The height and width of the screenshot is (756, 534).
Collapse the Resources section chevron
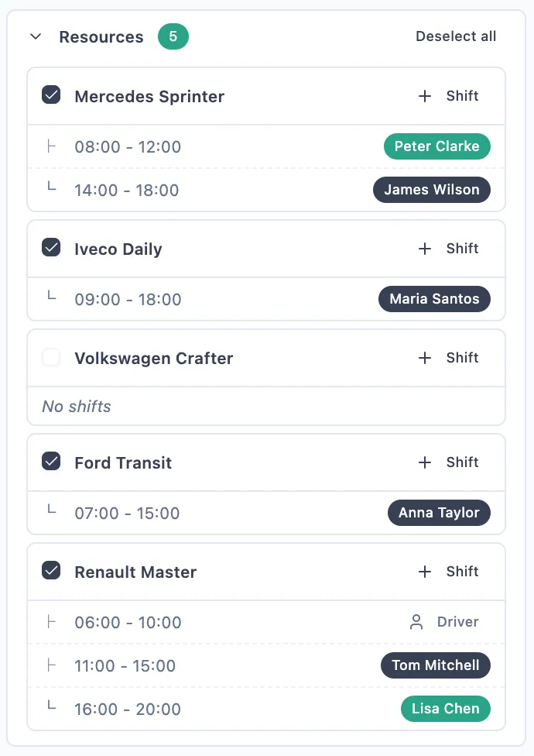click(x=36, y=36)
